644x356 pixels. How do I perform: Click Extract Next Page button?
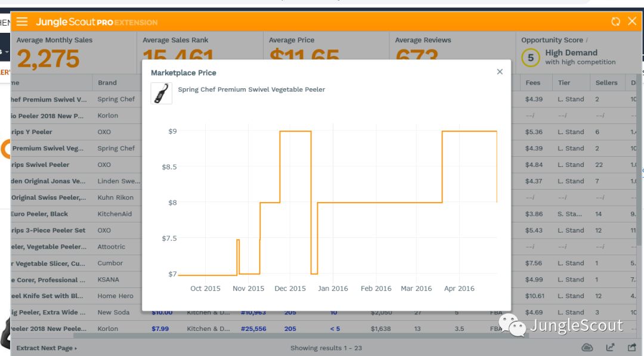click(x=47, y=348)
